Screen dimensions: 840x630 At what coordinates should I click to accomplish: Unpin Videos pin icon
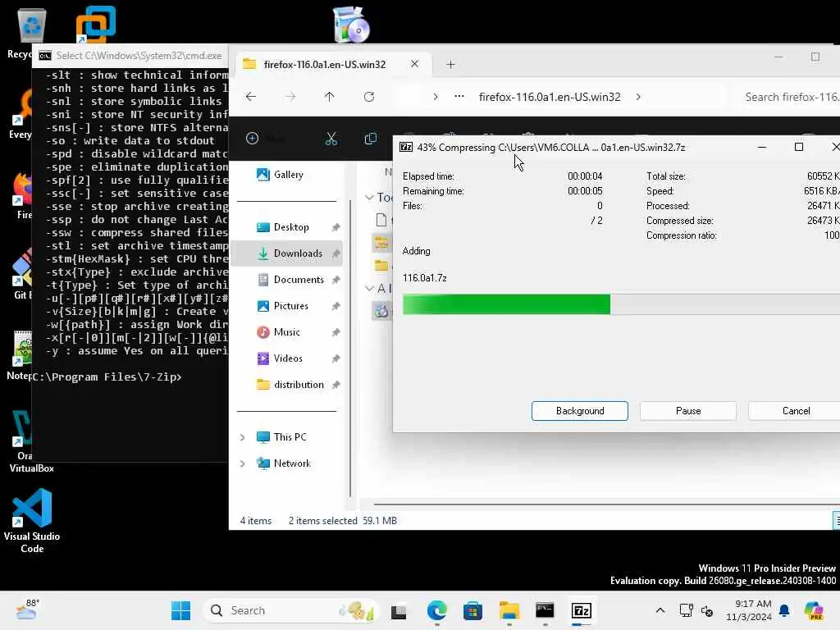tap(336, 358)
